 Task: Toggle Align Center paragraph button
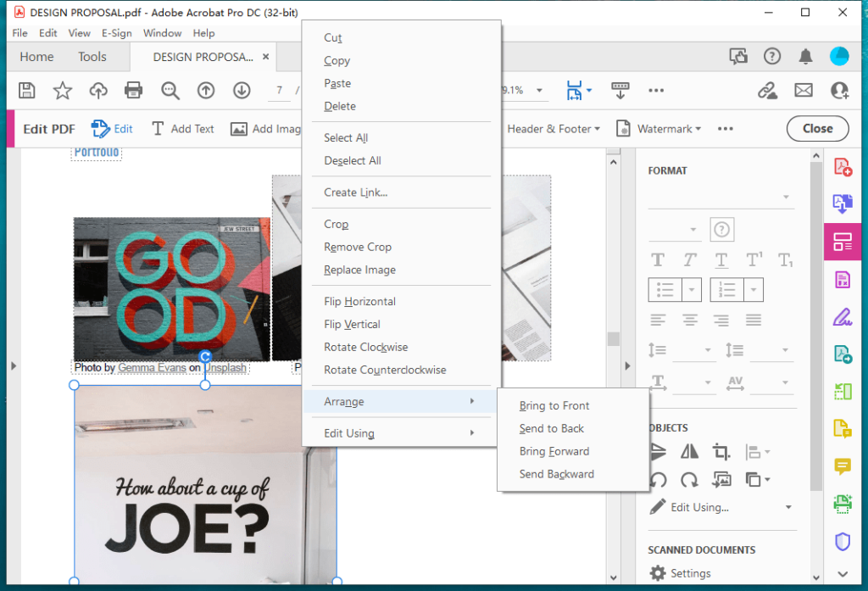(x=690, y=320)
